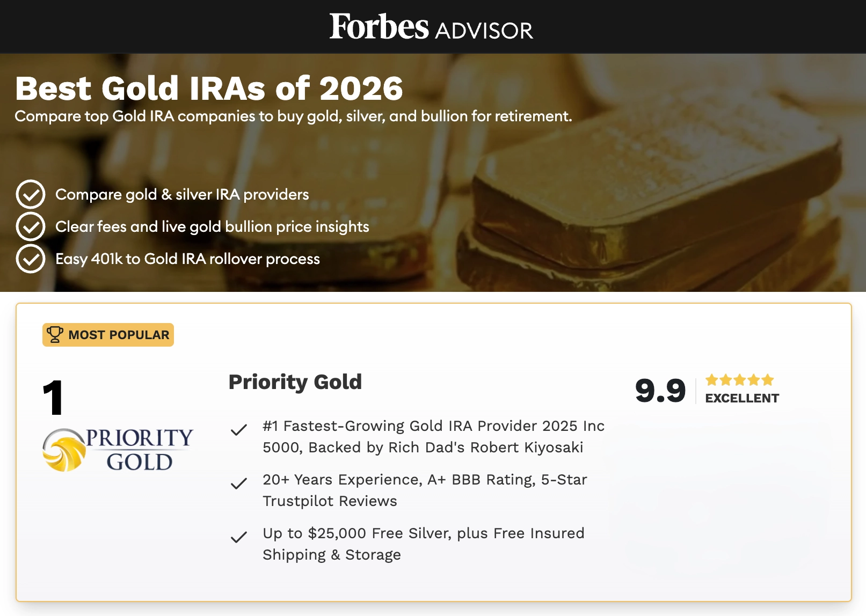Viewport: 866px width, 616px height.
Task: Click the checkmark circle beside Compare gold & silver
Action: tap(31, 194)
